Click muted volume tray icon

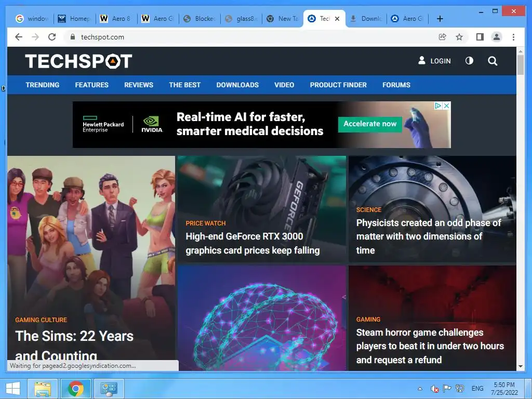pyautogui.click(x=435, y=389)
